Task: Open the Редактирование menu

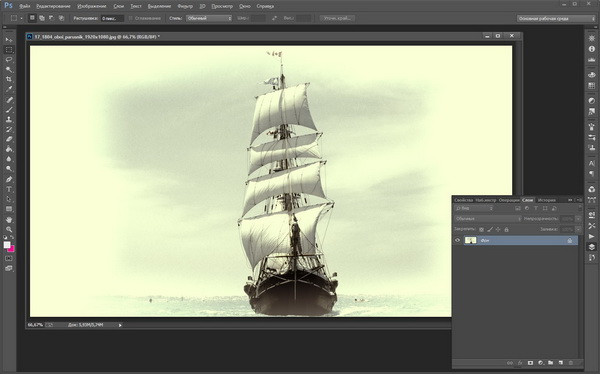Action: pos(54,6)
